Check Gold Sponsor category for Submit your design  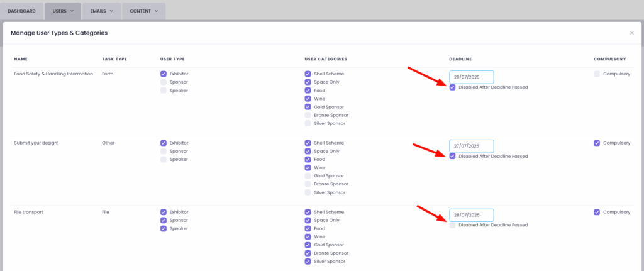tap(308, 176)
